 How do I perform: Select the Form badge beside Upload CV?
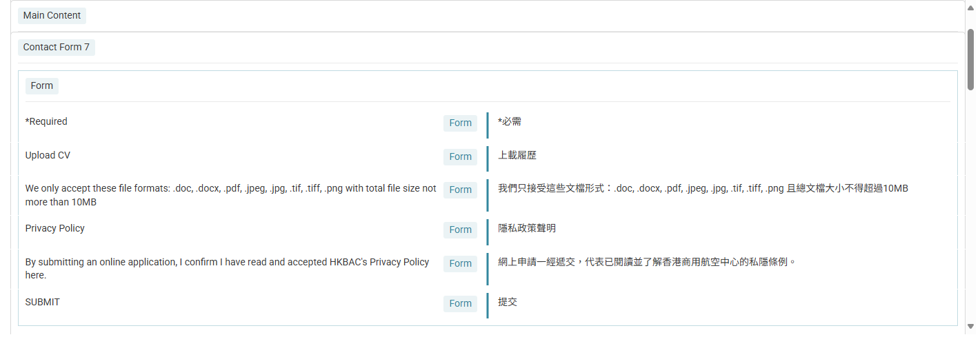[460, 157]
